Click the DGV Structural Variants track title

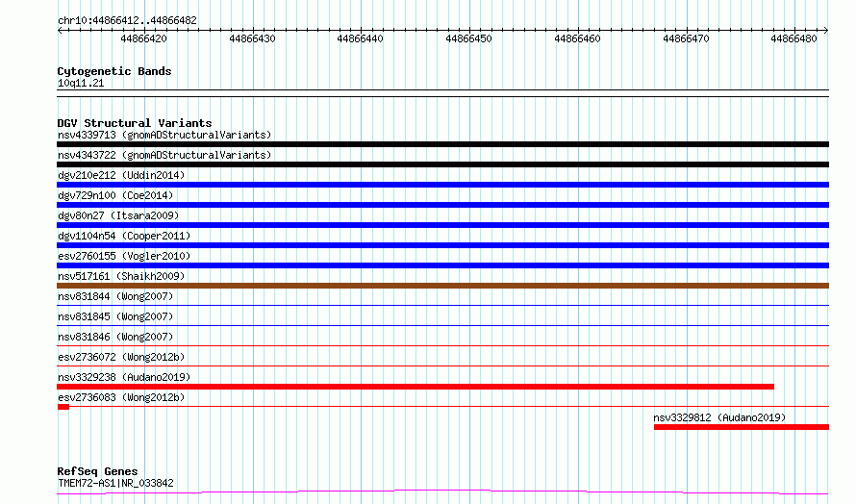[x=135, y=123]
